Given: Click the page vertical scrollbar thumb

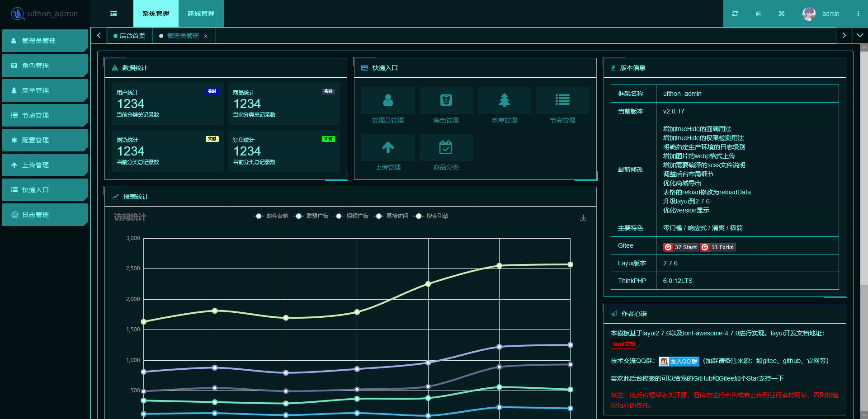Looking at the screenshot, I should pyautogui.click(x=864, y=167).
